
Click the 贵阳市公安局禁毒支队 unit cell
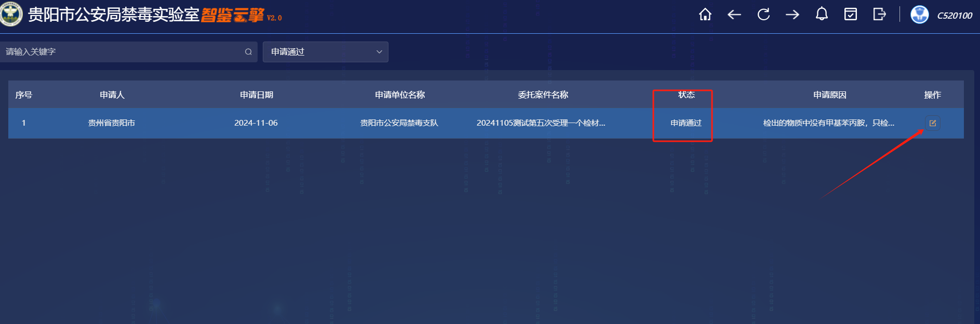[x=399, y=123]
